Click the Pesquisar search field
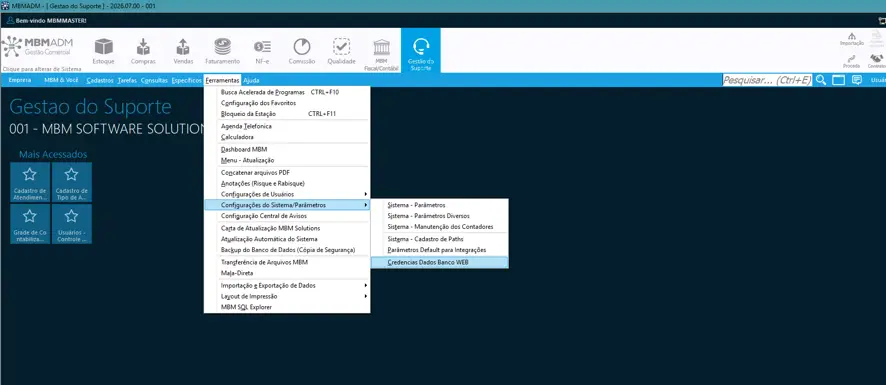Image resolution: width=886 pixels, height=385 pixels. pos(767,80)
